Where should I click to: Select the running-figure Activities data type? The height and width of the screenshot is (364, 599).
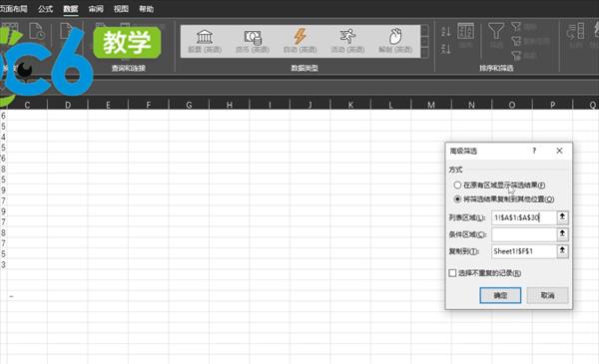pos(347,42)
